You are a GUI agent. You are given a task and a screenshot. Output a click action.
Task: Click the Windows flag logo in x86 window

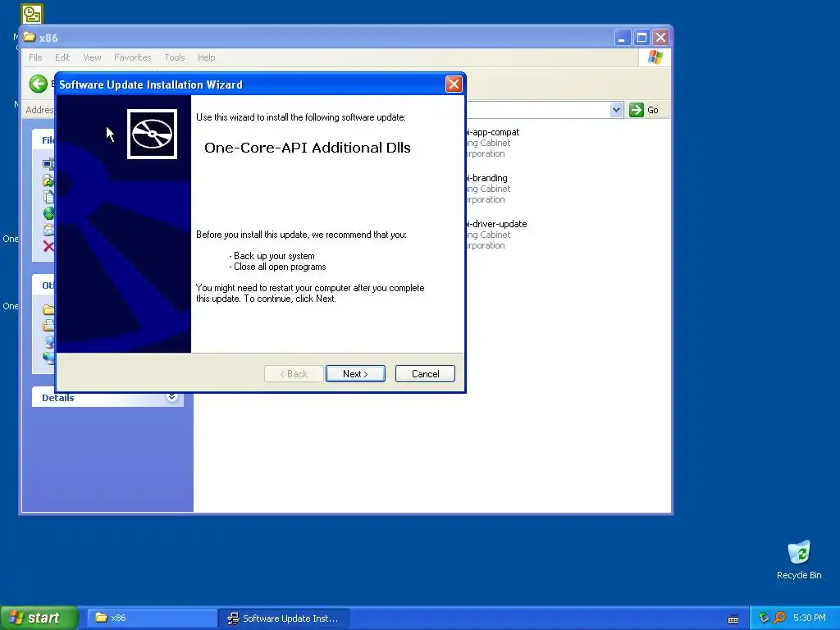click(x=655, y=57)
